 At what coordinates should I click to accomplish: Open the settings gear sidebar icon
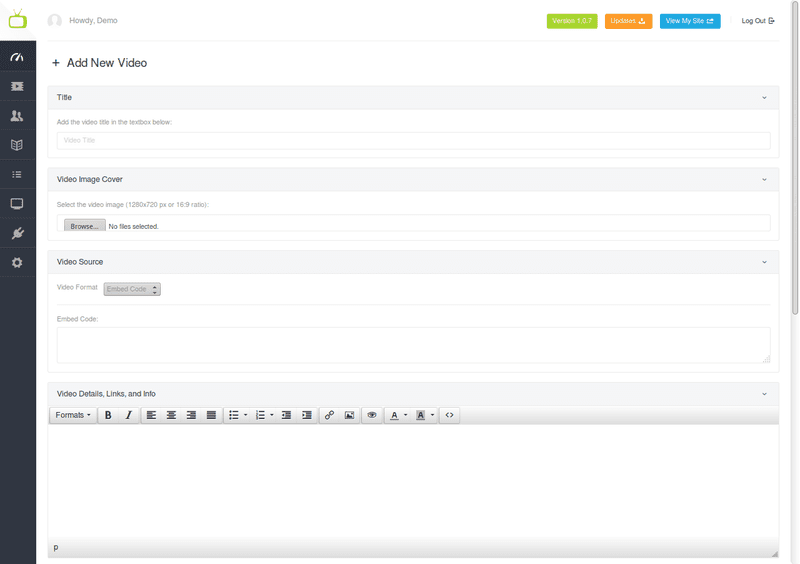(x=17, y=262)
